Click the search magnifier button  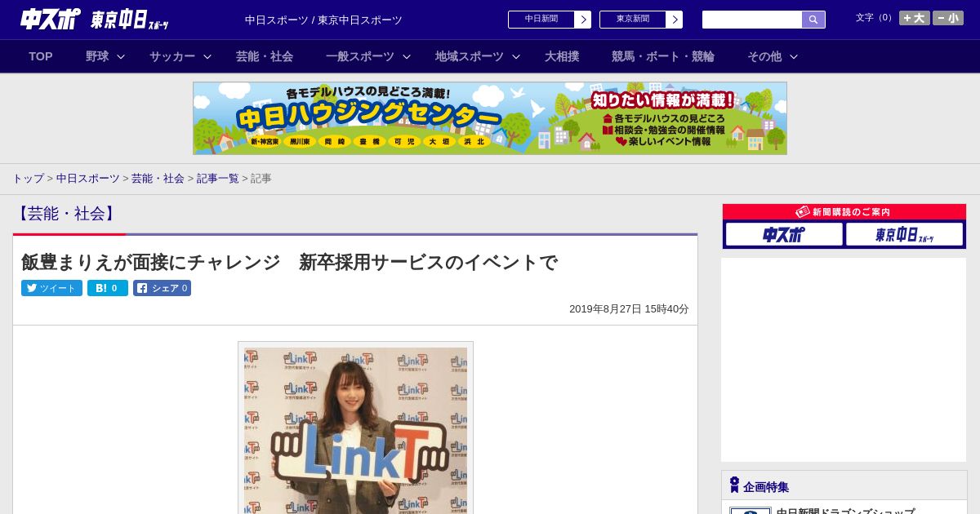pyautogui.click(x=813, y=20)
